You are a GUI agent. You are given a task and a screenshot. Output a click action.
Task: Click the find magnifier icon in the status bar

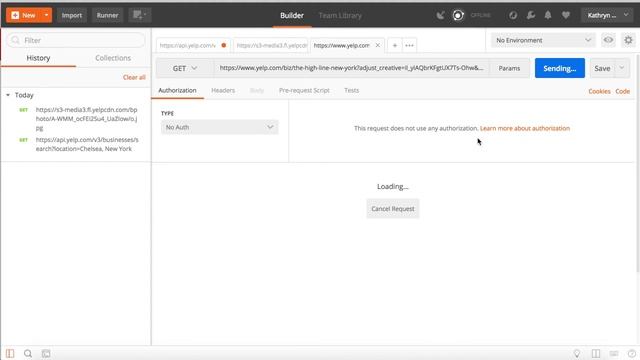coord(28,353)
